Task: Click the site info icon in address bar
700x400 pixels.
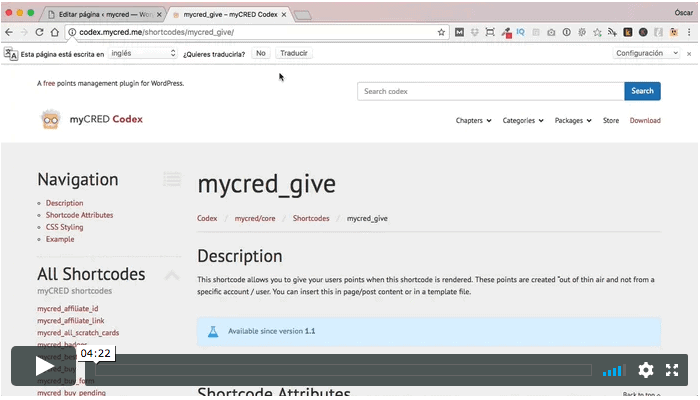Action: [72, 32]
